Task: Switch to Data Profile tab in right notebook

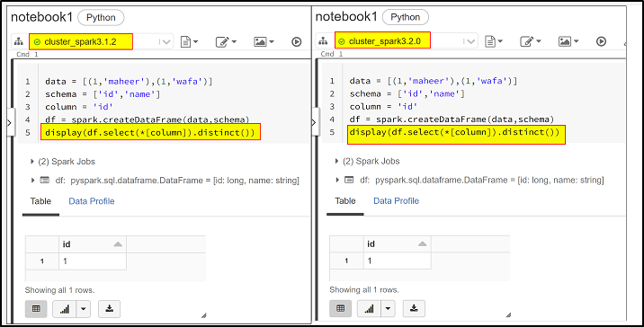Action: point(396,201)
